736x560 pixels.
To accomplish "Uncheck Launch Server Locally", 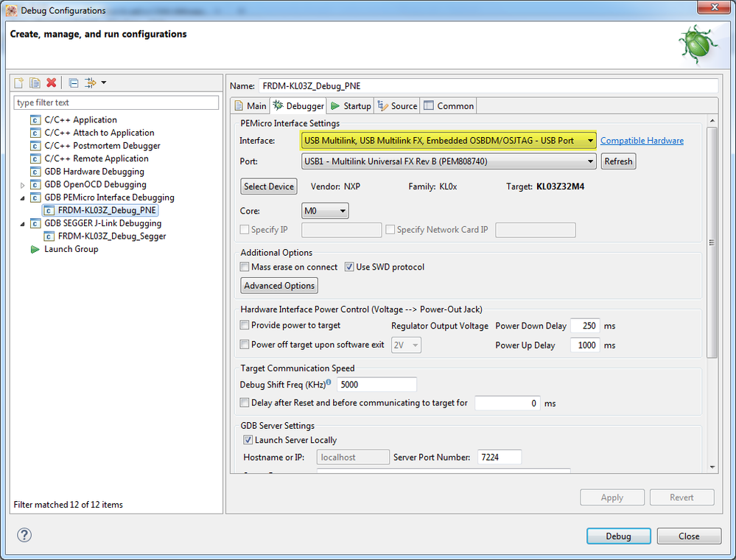I will [x=248, y=440].
